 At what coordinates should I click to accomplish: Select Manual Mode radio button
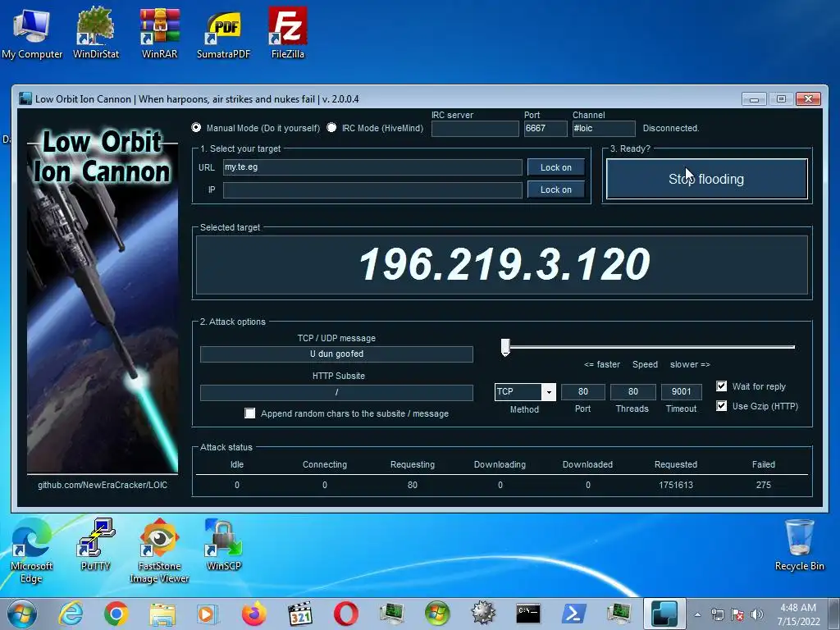[x=196, y=127]
